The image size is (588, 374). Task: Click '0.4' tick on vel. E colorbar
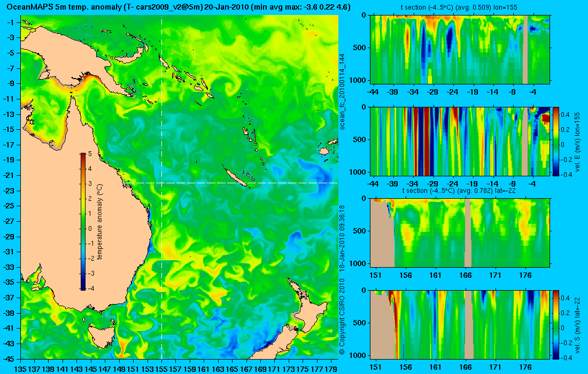[x=565, y=114]
